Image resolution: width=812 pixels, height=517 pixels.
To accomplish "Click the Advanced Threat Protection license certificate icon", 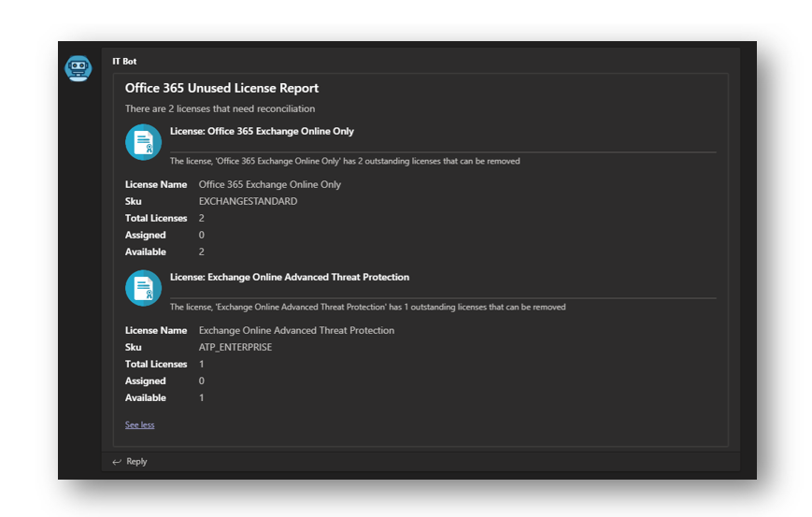I will pyautogui.click(x=144, y=288).
